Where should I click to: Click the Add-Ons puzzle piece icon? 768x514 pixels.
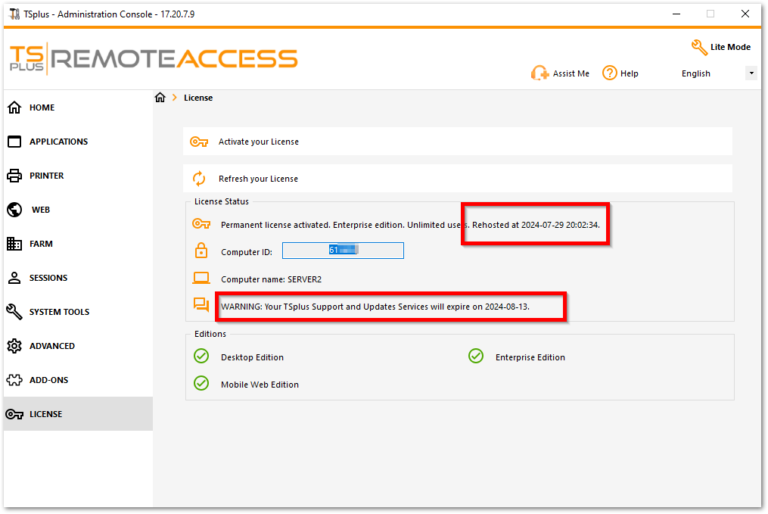(14, 380)
